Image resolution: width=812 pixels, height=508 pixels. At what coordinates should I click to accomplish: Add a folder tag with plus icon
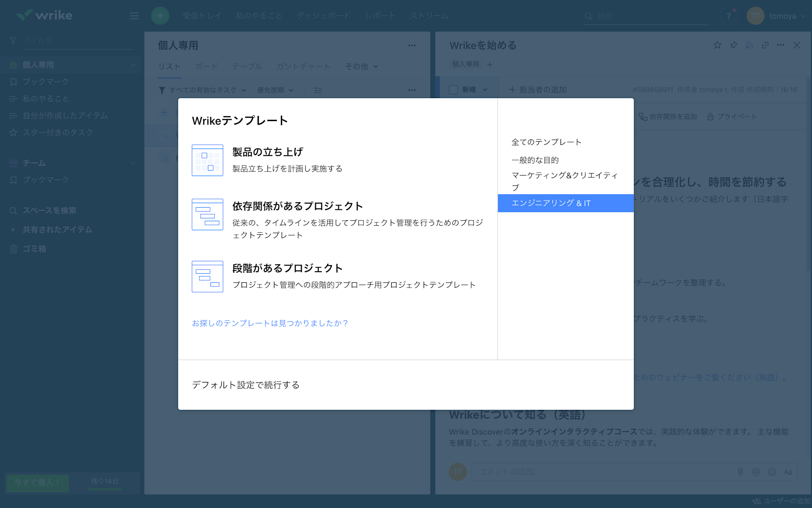point(490,64)
